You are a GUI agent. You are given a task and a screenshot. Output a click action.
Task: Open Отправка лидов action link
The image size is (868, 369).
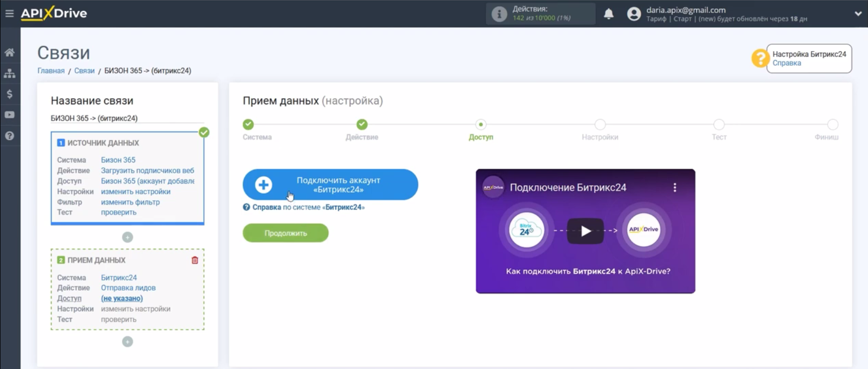(x=128, y=288)
